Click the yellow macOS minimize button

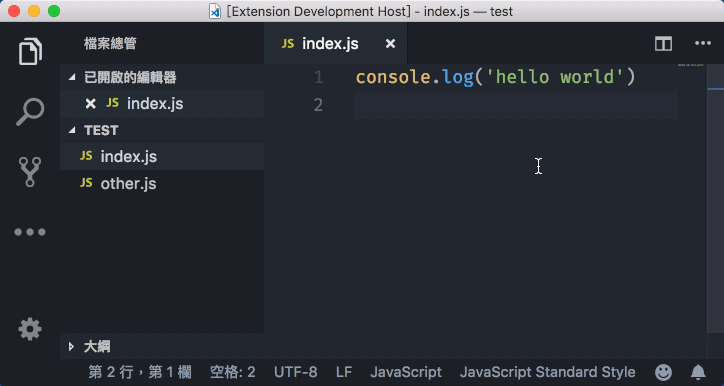pyautogui.click(x=34, y=11)
